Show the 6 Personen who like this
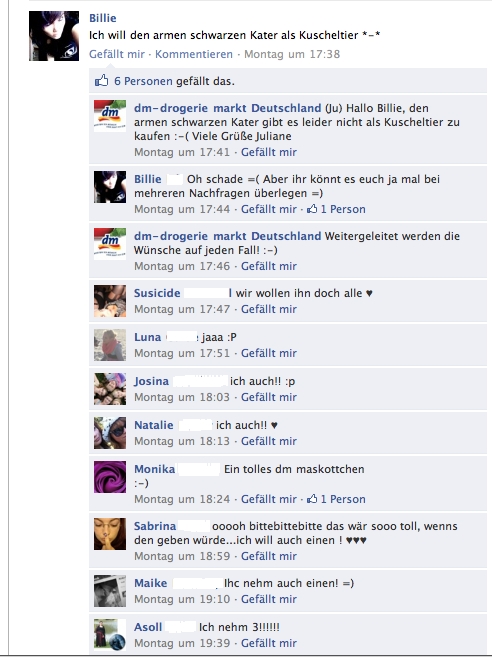This screenshot has width=492, height=657. (x=143, y=81)
